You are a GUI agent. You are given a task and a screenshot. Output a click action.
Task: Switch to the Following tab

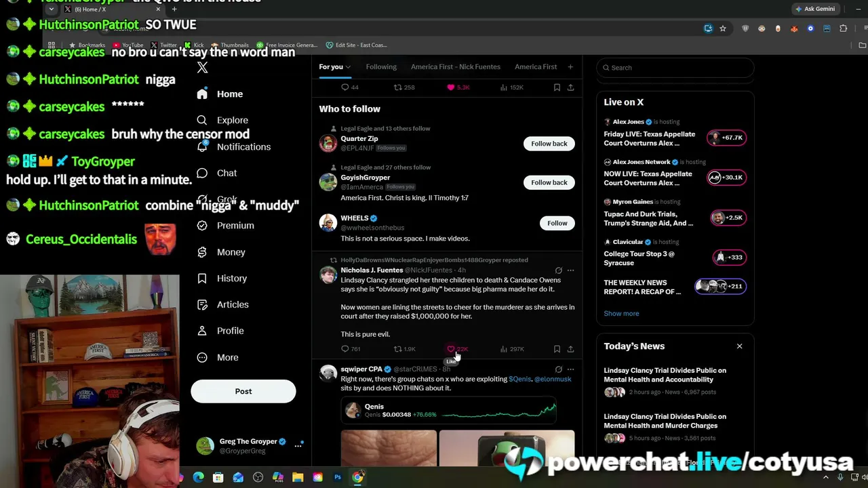(381, 67)
